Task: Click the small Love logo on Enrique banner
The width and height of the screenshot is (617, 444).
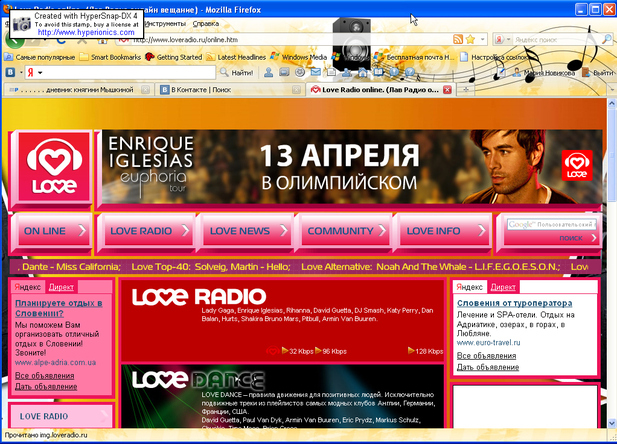Action: (577, 165)
